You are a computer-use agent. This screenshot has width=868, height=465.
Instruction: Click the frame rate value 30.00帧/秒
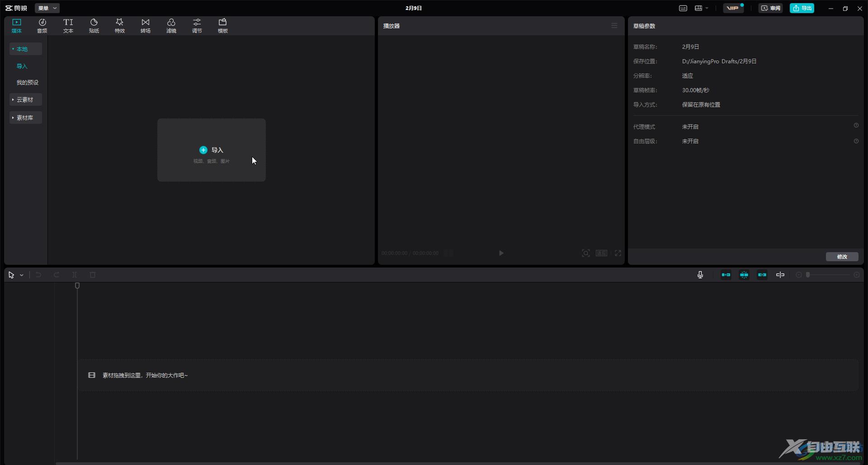click(x=696, y=90)
